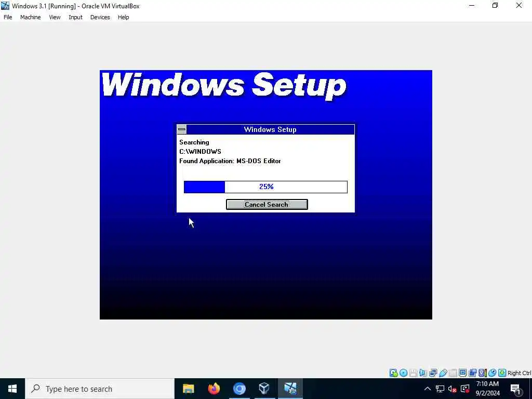Open the View menu

coord(54,17)
